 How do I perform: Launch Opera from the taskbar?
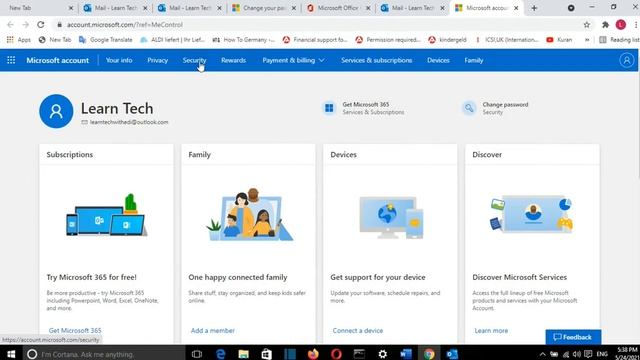pyautogui.click(x=336, y=354)
